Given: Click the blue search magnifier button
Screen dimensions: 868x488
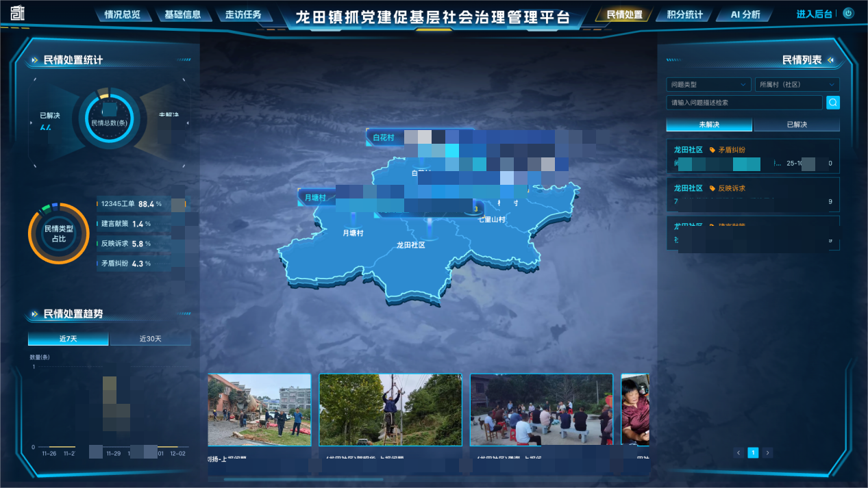Looking at the screenshot, I should [x=832, y=103].
